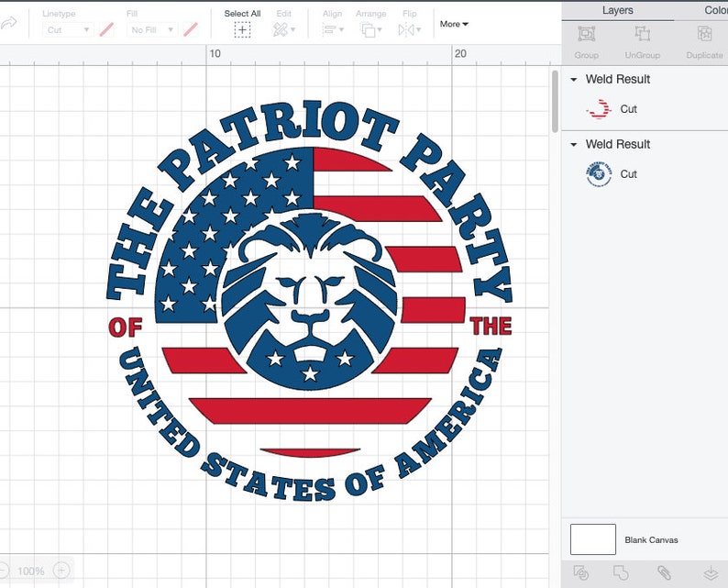Click the Select All icon
The width and height of the screenshot is (728, 588).
coord(242,30)
